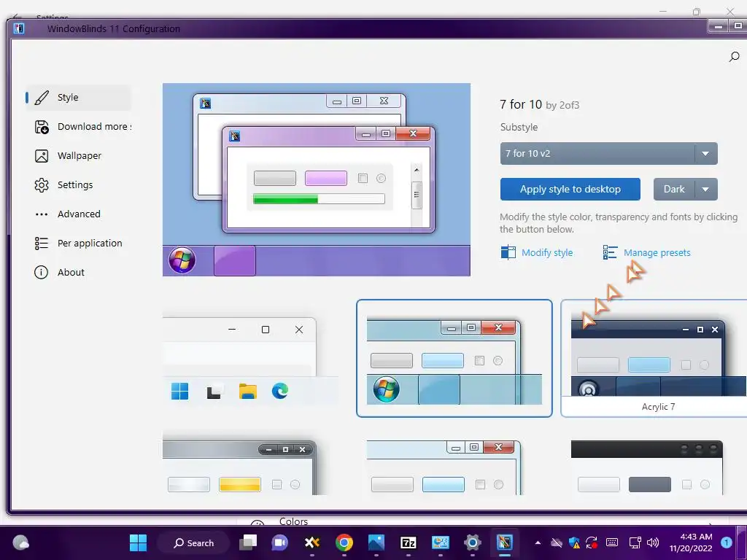Open the Photos app on taskbar
The image size is (747, 560).
(x=376, y=542)
